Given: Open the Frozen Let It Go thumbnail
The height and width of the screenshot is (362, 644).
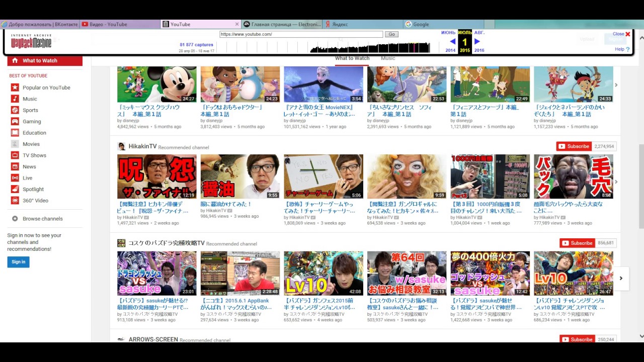Looking at the screenshot, I should pyautogui.click(x=324, y=84).
